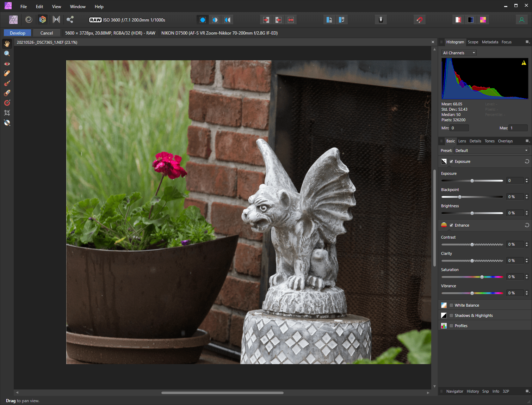
Task: Click the histogram warning triangle
Action: click(524, 63)
